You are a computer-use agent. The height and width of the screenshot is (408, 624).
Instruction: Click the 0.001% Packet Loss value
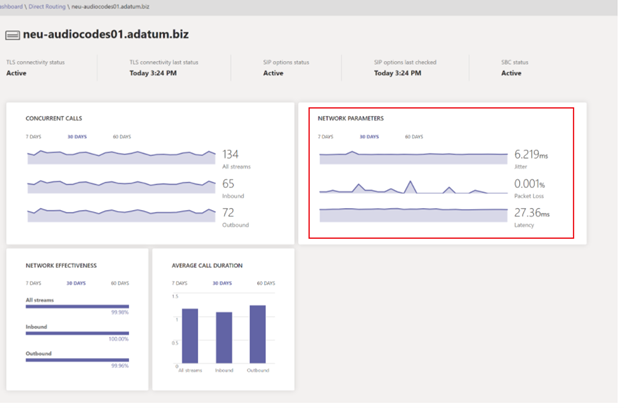click(529, 184)
